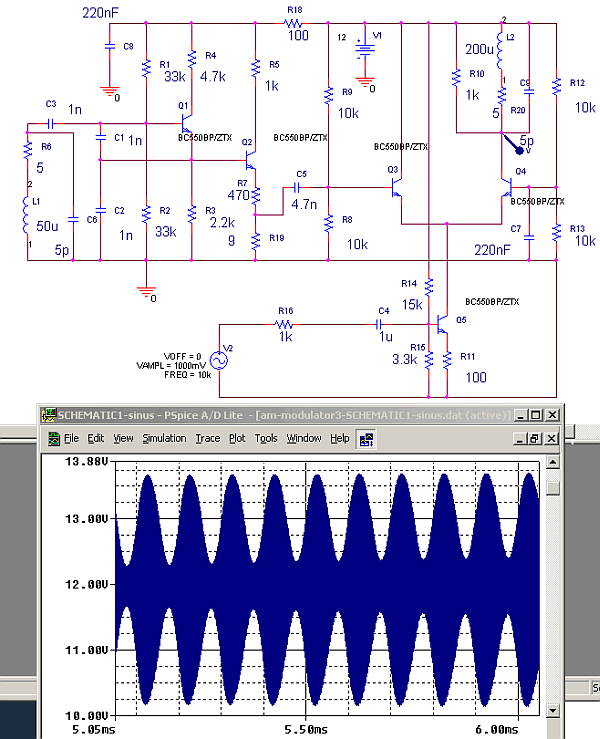Screen dimensions: 600x739
Task: Click the '470' value of R7
Action: coord(238,195)
